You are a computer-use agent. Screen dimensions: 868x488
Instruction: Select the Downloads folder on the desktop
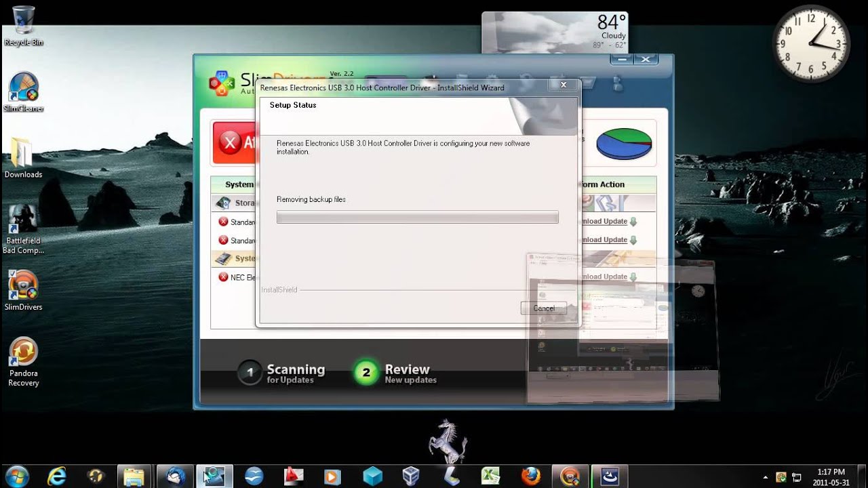click(x=24, y=158)
